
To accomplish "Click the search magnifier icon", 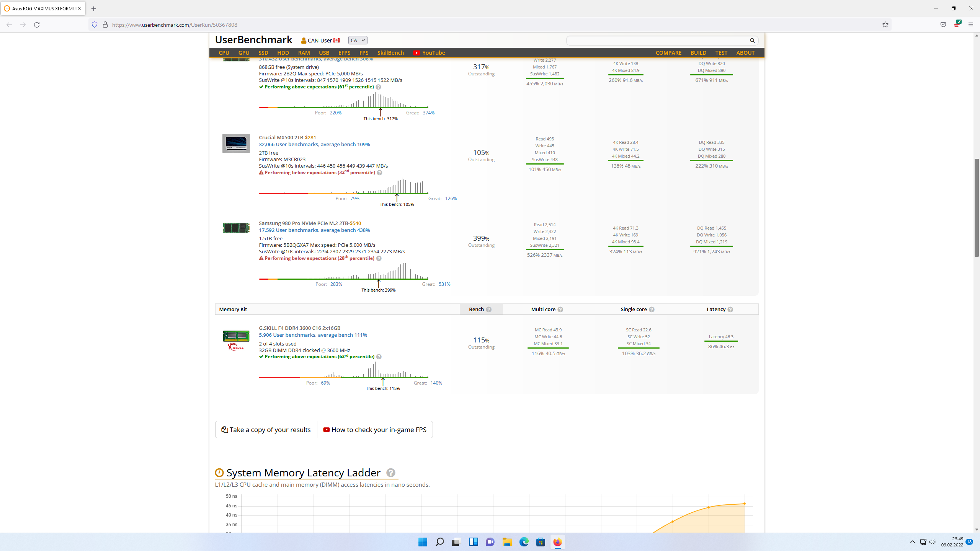I will [752, 41].
